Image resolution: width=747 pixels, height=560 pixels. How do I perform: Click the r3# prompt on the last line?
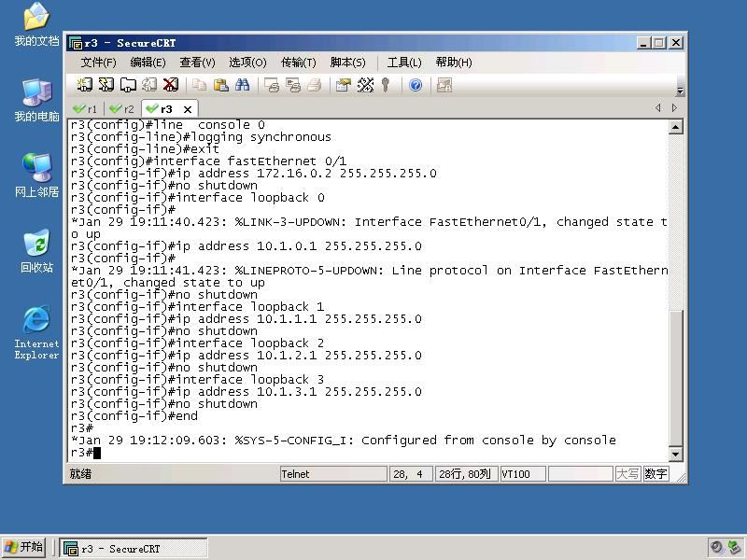(81, 453)
